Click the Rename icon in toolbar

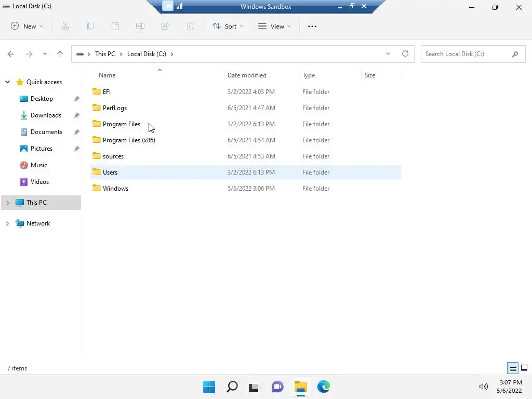click(x=140, y=26)
